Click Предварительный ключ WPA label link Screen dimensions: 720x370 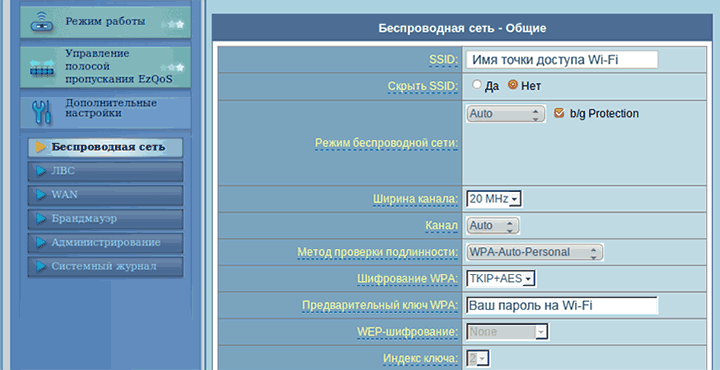click(x=380, y=305)
